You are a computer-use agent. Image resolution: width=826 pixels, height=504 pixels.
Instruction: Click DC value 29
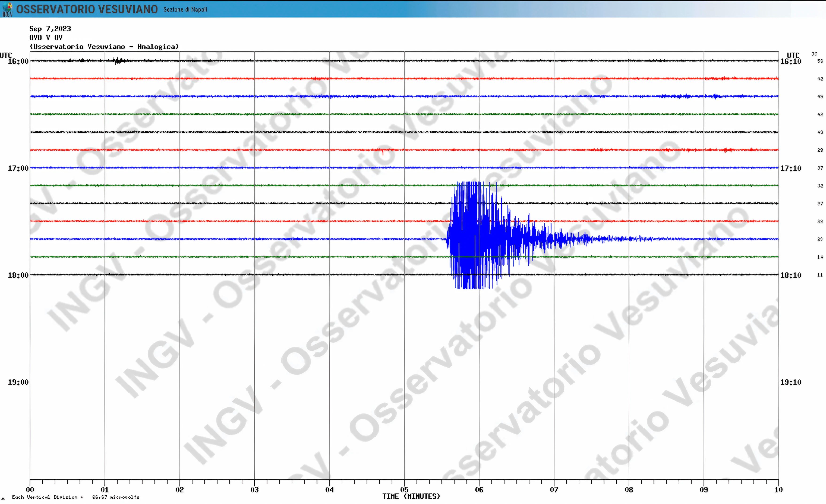coord(820,150)
